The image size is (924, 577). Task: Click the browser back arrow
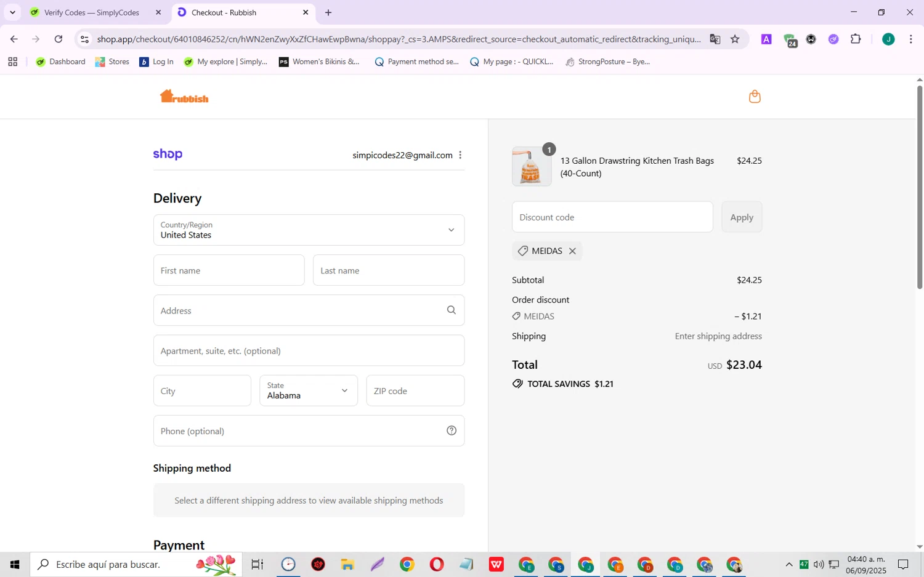click(x=14, y=39)
